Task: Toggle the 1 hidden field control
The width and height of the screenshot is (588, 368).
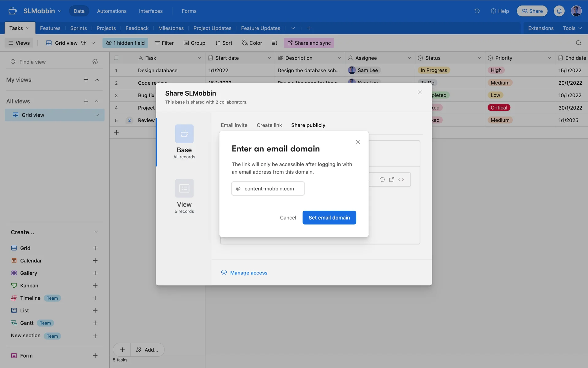Action: point(125,43)
